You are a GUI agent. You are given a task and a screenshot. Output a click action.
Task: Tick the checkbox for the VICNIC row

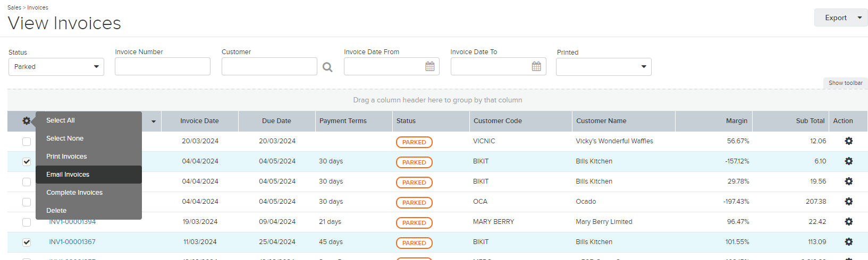tap(27, 142)
